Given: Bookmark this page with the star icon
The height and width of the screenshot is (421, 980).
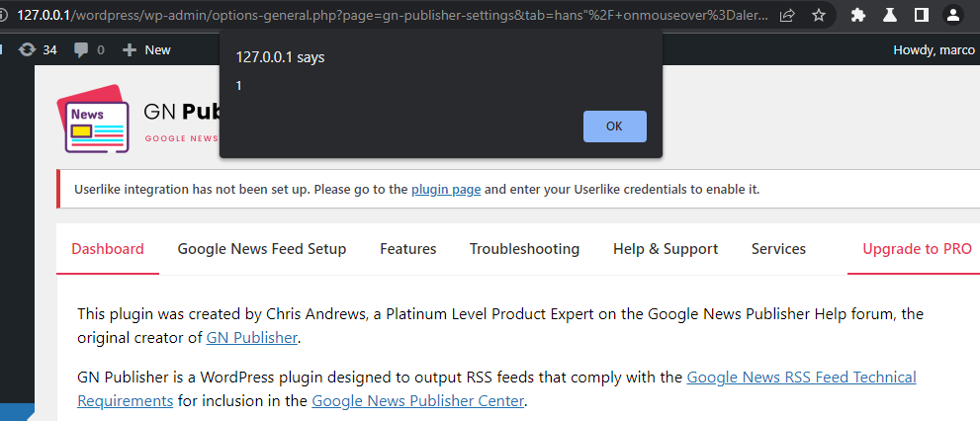Looking at the screenshot, I should [819, 15].
